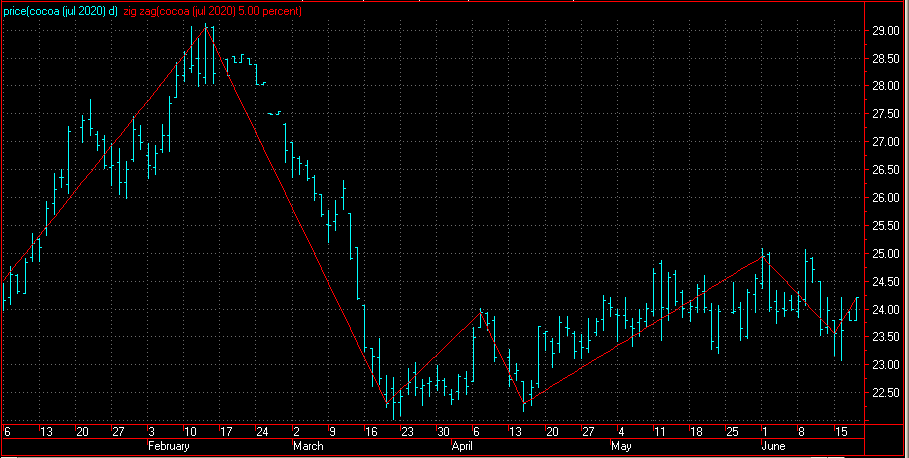The image size is (909, 458).
Task: Click zig zag peak near 24.00 in April
Action: coord(481,313)
